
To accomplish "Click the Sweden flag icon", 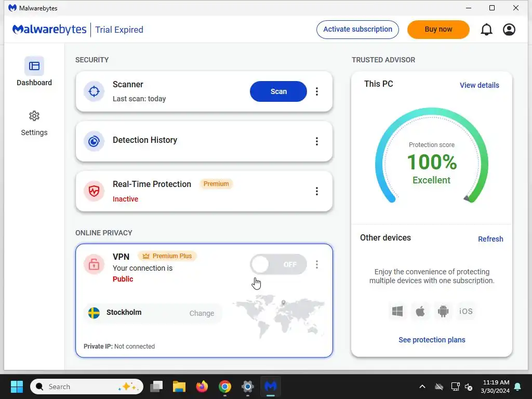I will point(94,313).
